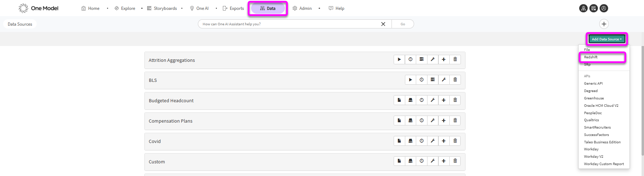
Task: Delete the Budgeted Headcount data source
Action: click(455, 100)
